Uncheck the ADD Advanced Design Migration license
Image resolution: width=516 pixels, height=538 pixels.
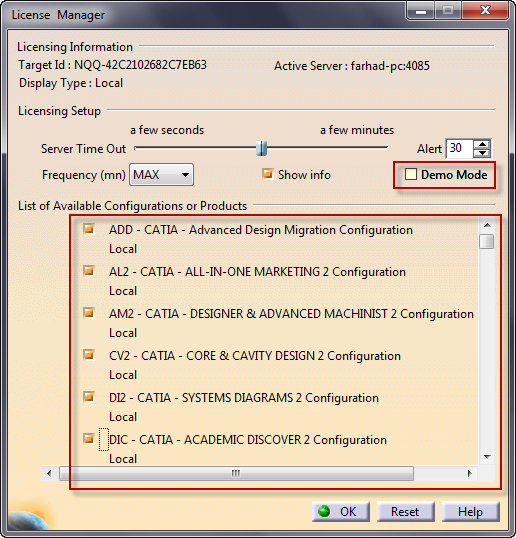tap(89, 229)
